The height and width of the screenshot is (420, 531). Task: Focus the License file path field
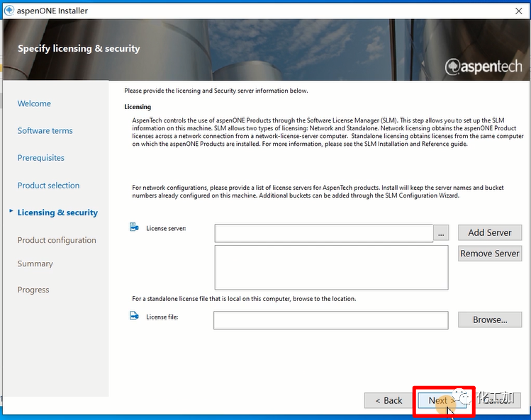point(330,320)
